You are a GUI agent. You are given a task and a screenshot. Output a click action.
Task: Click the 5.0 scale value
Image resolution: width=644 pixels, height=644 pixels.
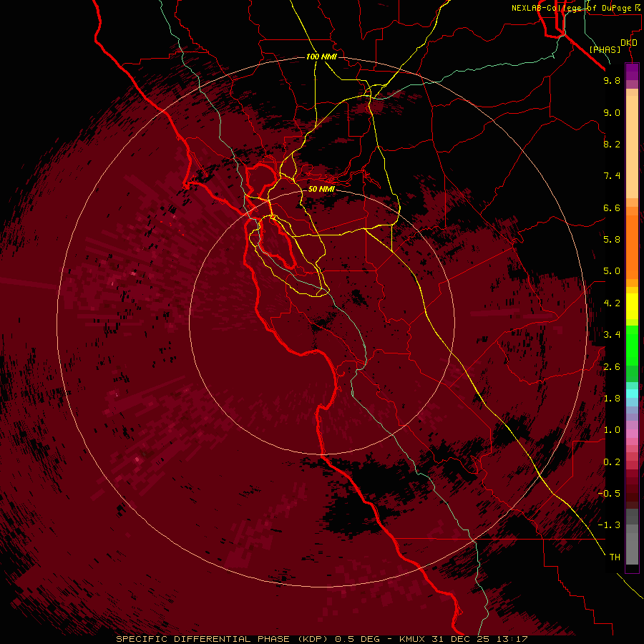coord(612,271)
